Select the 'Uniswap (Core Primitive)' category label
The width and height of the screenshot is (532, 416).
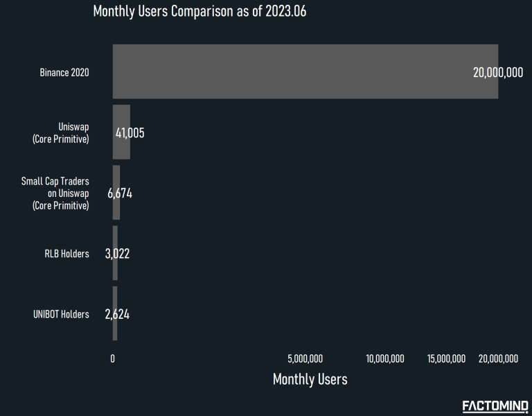(61, 133)
